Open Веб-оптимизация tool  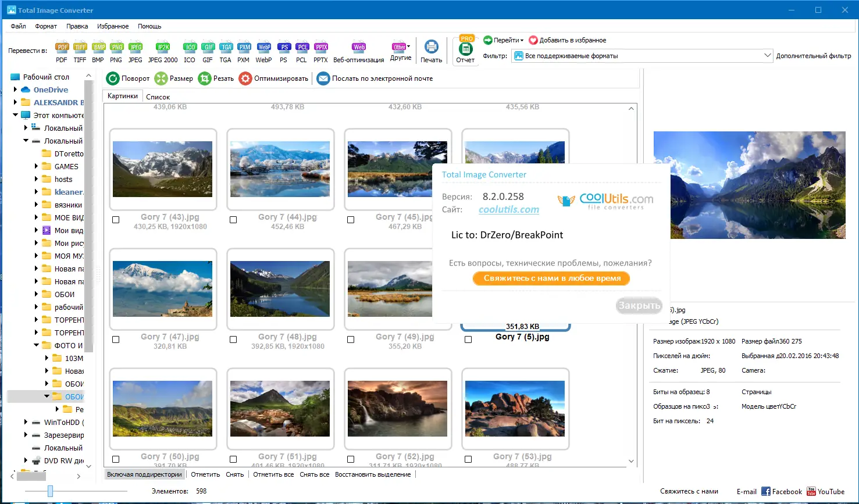point(359,51)
